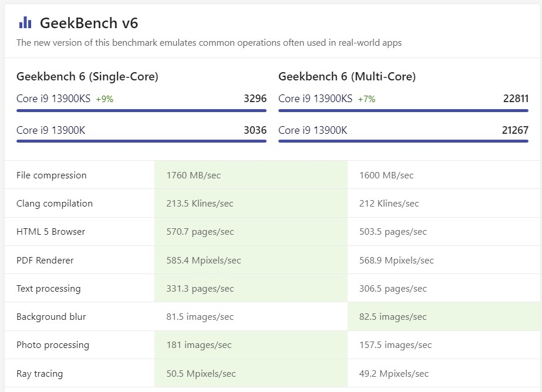Click the Geekbench 6 (Multi-Core) title

pyautogui.click(x=347, y=76)
